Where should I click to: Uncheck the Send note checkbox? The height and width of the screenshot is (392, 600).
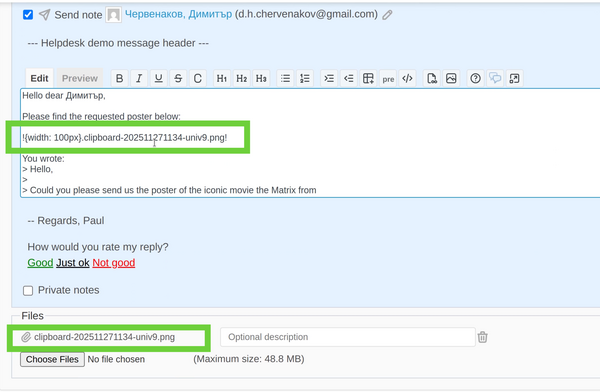click(28, 15)
